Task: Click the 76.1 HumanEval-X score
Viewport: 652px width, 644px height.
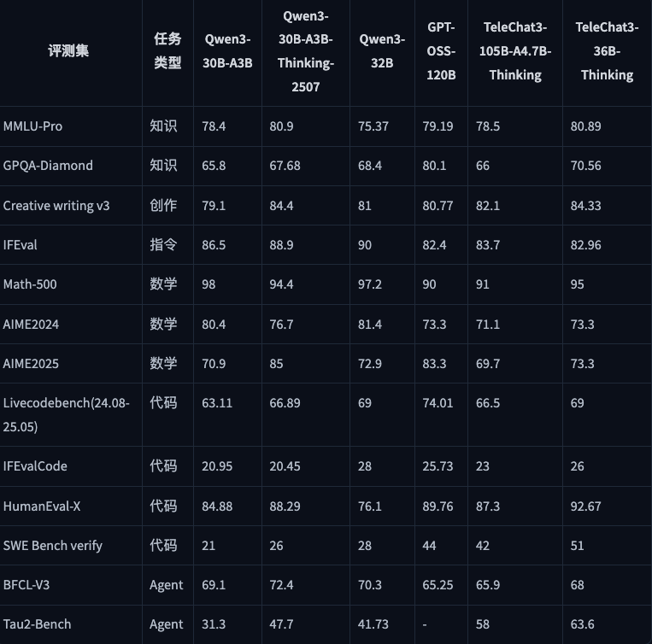Action: (370, 506)
